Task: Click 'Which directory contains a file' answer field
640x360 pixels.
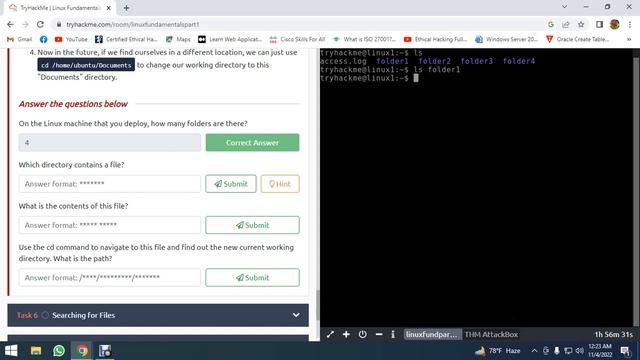Action: click(109, 184)
